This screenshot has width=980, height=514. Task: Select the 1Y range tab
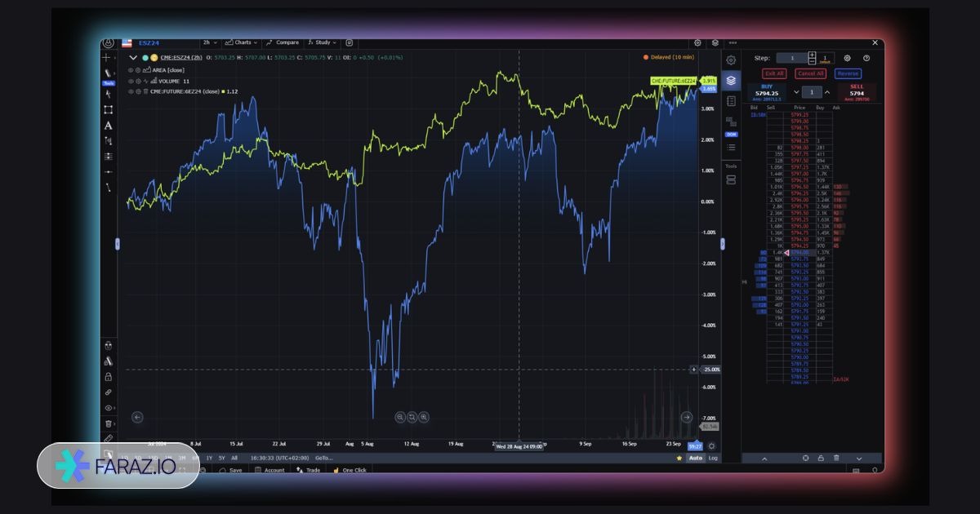tap(209, 458)
